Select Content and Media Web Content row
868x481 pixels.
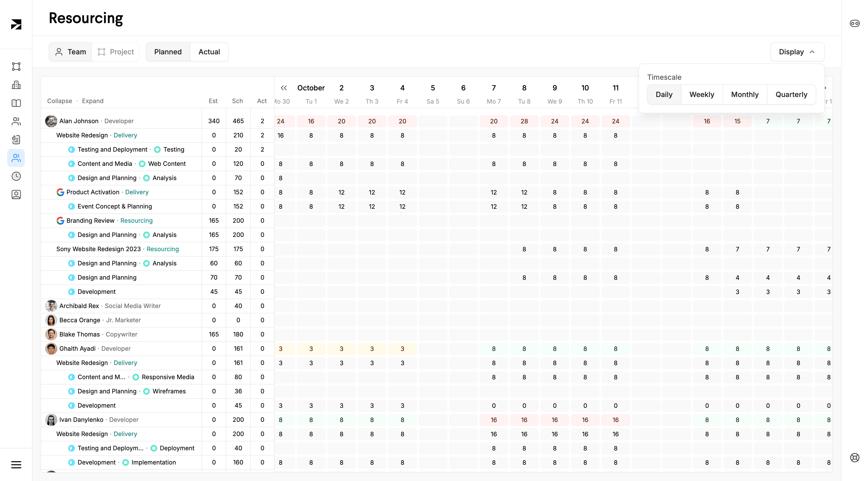pyautogui.click(x=121, y=164)
